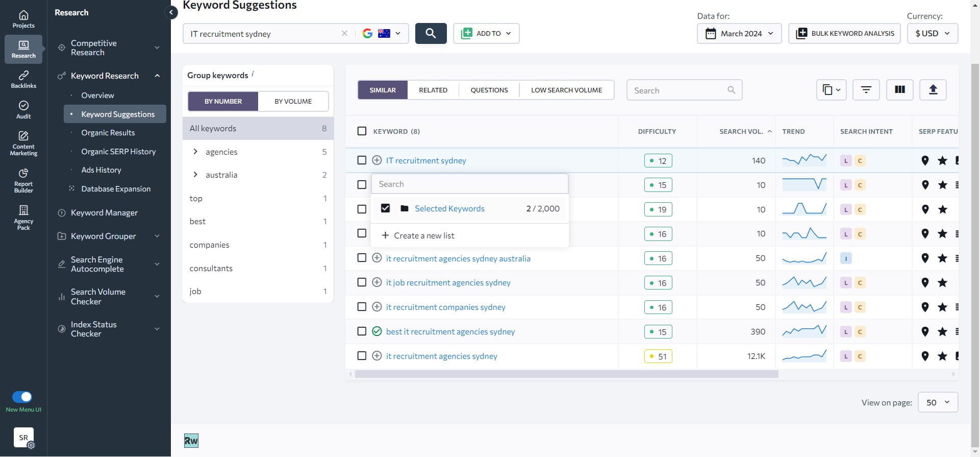Open 'best it recruitment agencies sydney' link
Image resolution: width=980 pixels, height=457 pixels.
450,331
